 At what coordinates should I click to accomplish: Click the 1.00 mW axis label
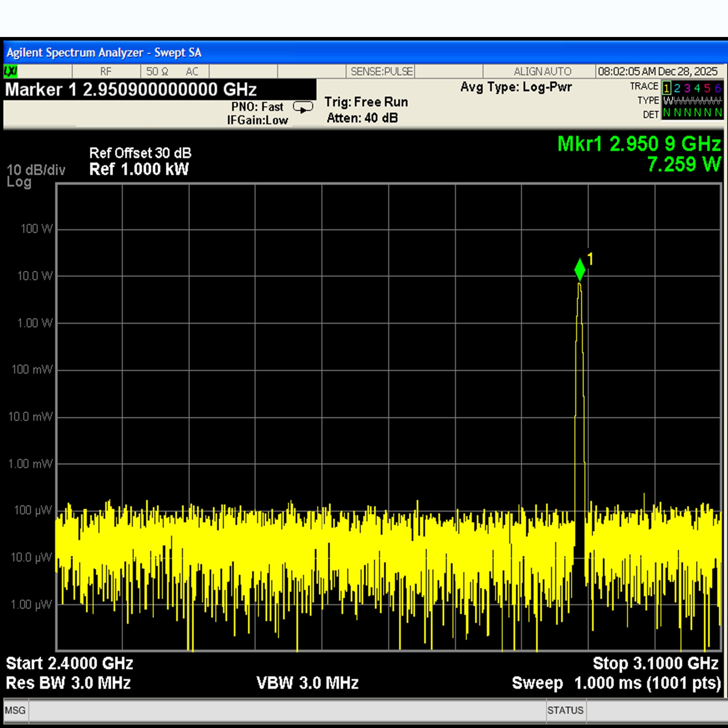coord(30,464)
